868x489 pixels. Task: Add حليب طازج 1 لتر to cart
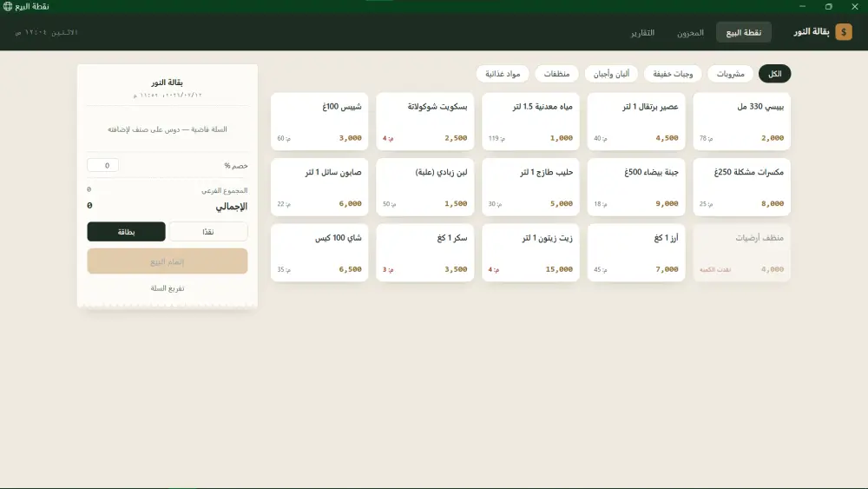click(x=530, y=188)
